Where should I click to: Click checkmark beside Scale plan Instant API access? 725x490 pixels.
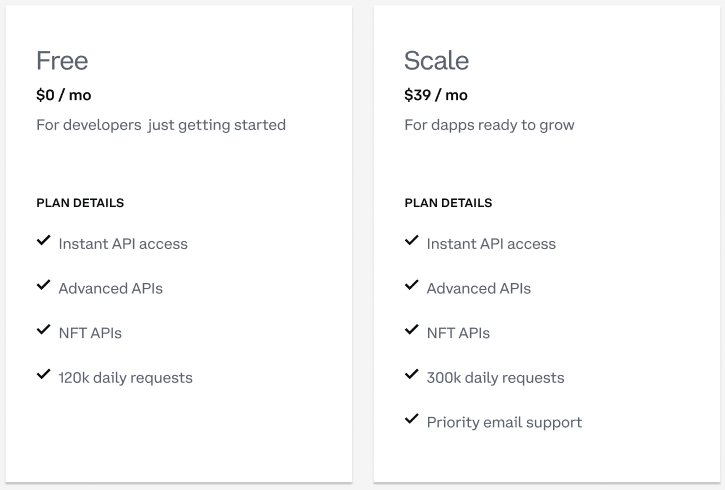coord(412,240)
